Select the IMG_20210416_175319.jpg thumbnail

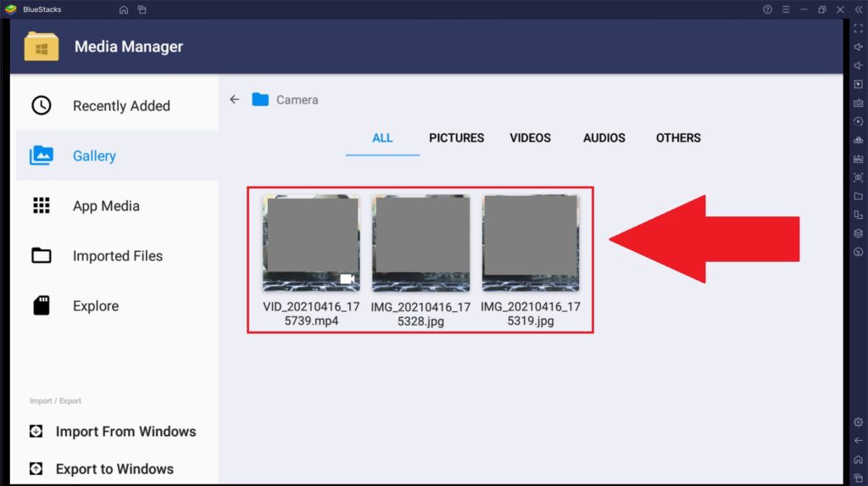531,243
